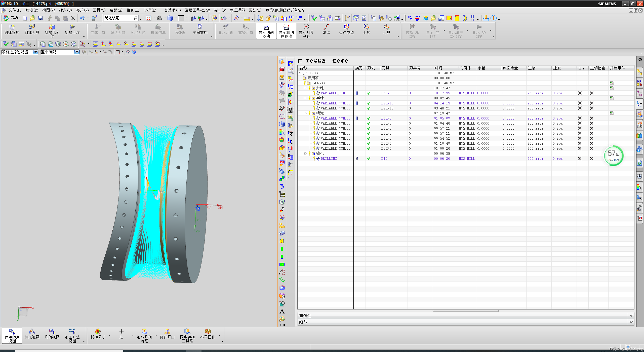This screenshot has width=644, height=352.
Task: Click the 工序 display icon in ribbon
Action: tap(366, 29)
